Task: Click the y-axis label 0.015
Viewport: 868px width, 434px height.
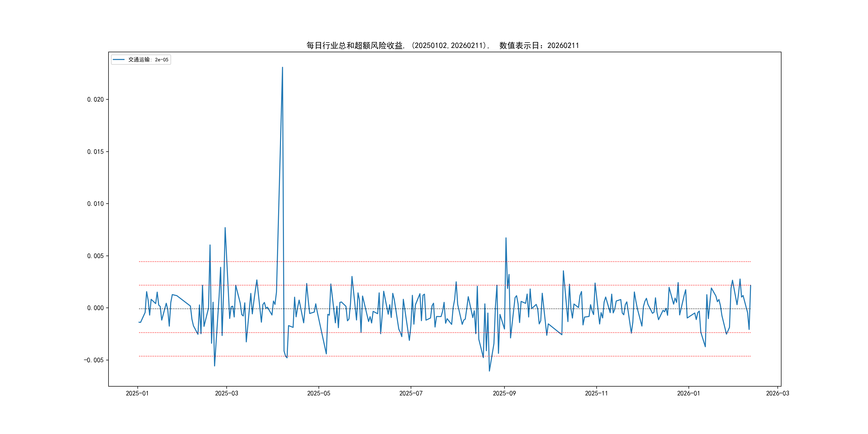Action: coord(95,152)
